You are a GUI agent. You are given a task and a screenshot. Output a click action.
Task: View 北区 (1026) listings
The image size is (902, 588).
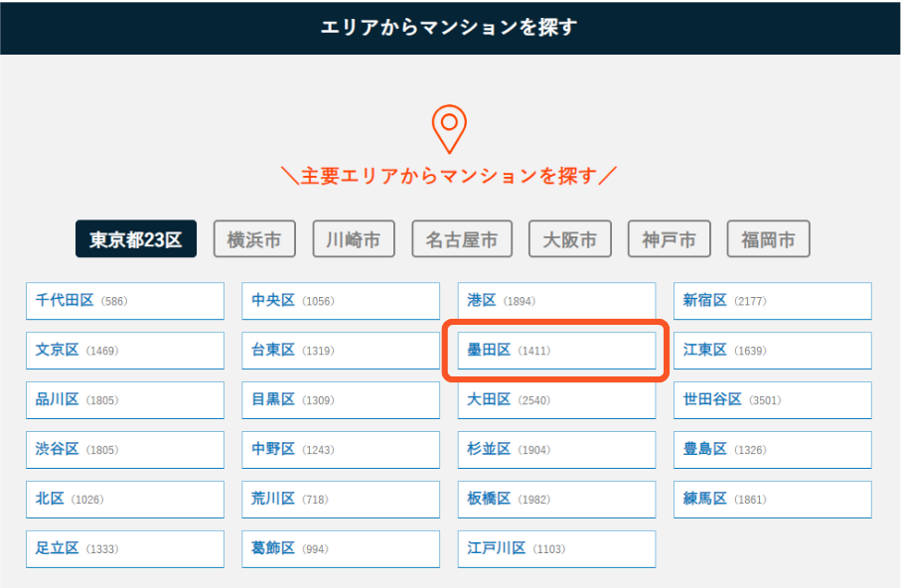click(x=125, y=500)
